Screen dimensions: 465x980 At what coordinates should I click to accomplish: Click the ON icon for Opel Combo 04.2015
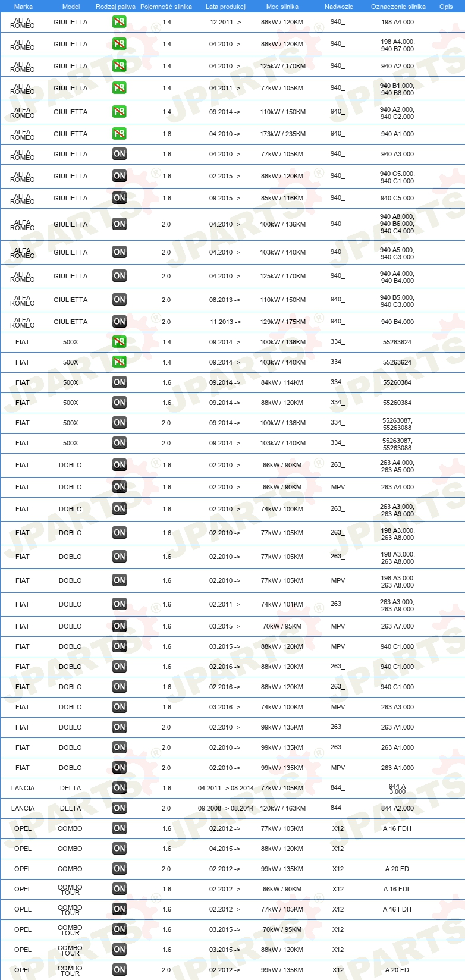[120, 849]
